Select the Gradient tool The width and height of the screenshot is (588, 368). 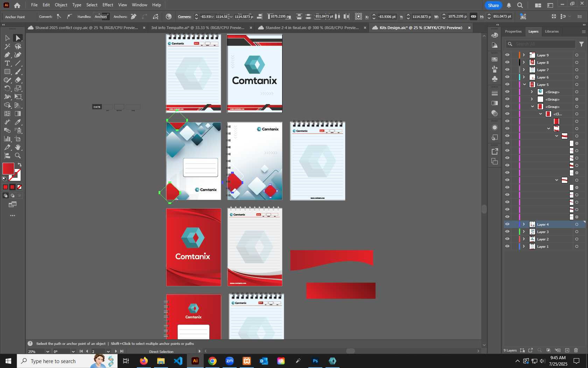coord(18,114)
